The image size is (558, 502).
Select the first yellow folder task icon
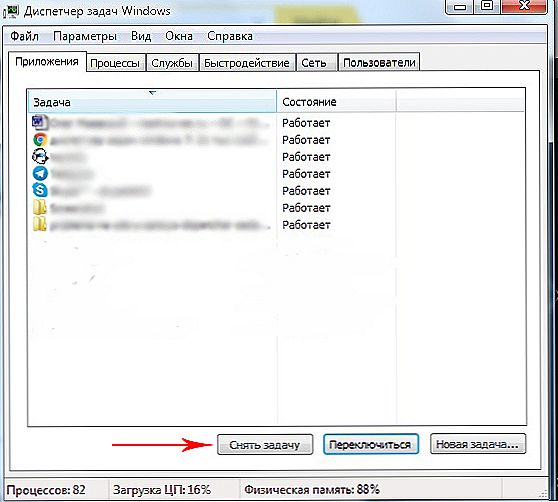point(40,207)
